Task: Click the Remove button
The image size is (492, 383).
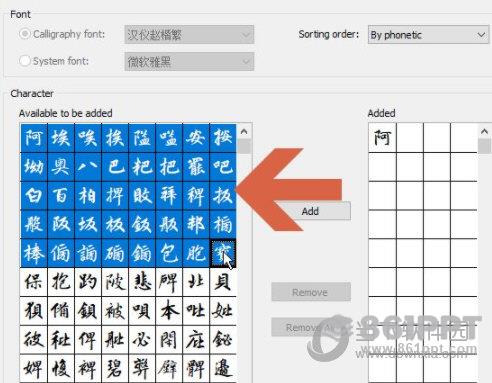Action: 311,292
